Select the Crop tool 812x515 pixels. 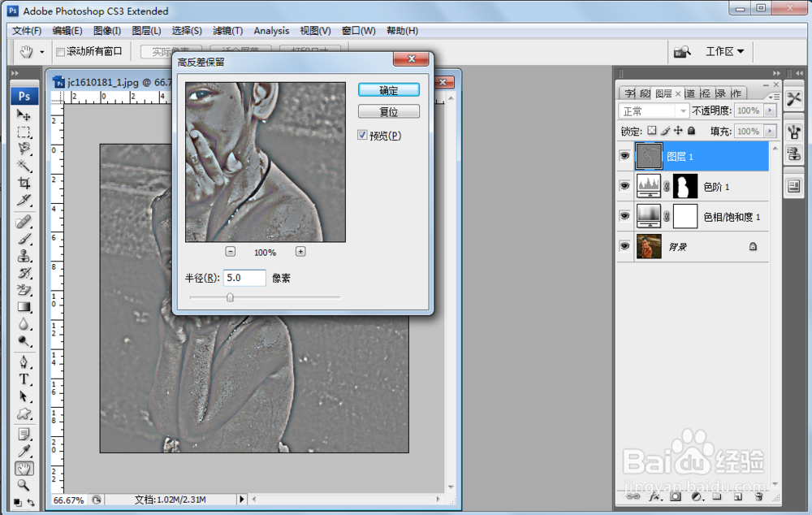(x=24, y=184)
